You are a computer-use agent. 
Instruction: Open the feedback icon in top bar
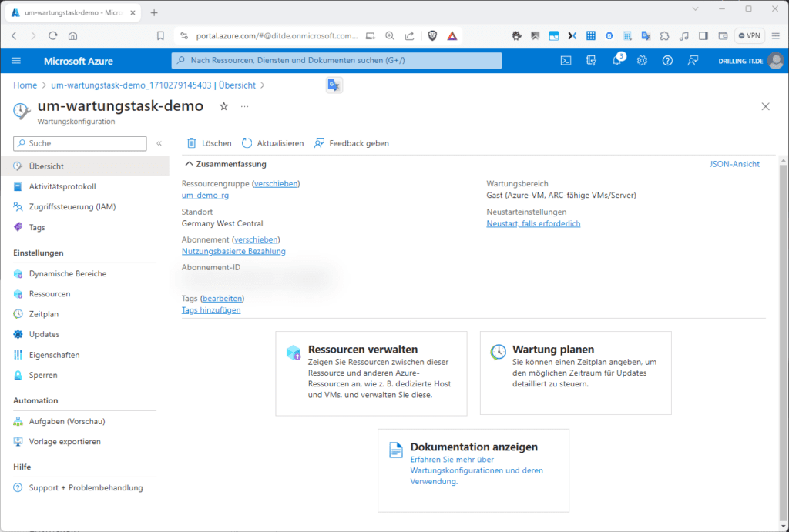pyautogui.click(x=693, y=61)
